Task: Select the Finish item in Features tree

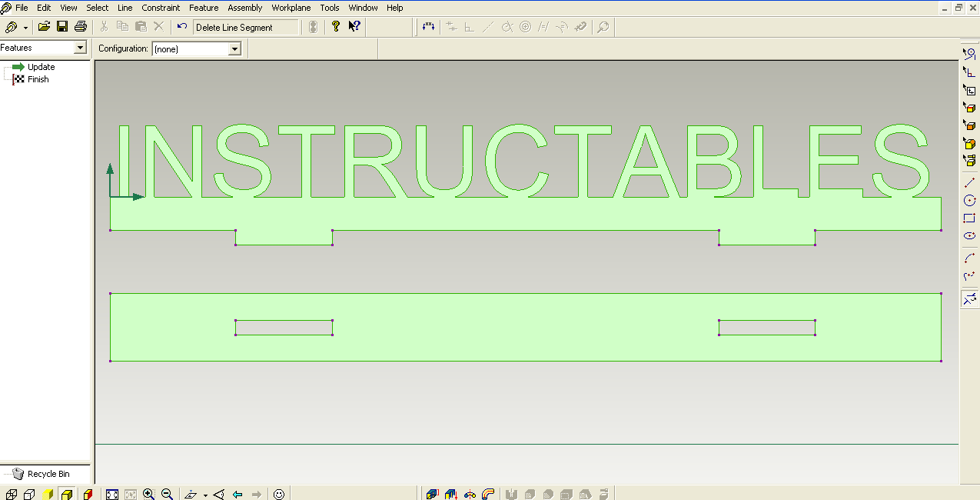Action: 38,78
